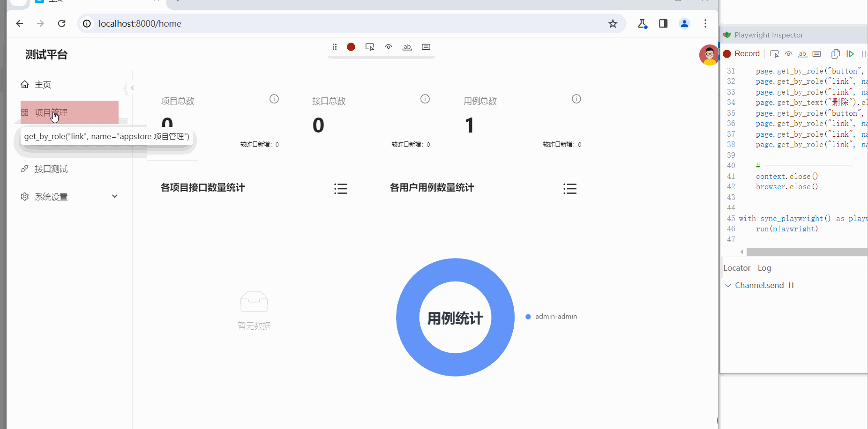Toggle the browser side panel
This screenshot has height=429, width=868.
663,23
